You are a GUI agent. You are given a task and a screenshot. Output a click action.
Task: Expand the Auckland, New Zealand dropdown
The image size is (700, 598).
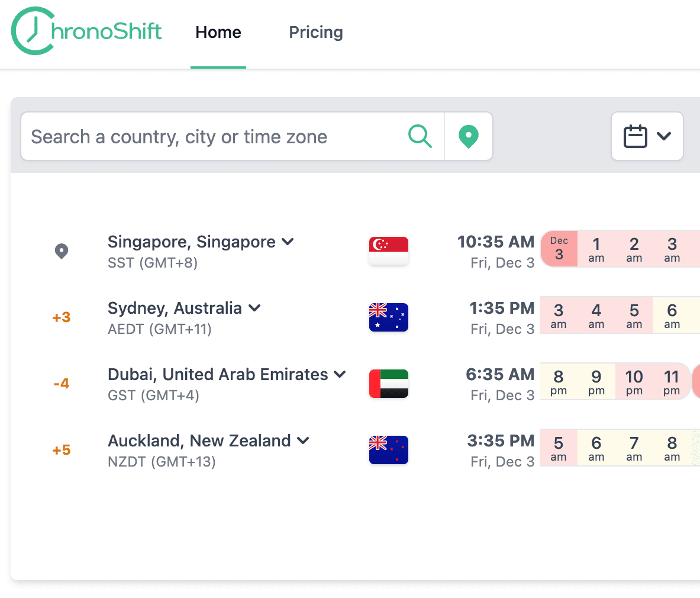tap(304, 441)
